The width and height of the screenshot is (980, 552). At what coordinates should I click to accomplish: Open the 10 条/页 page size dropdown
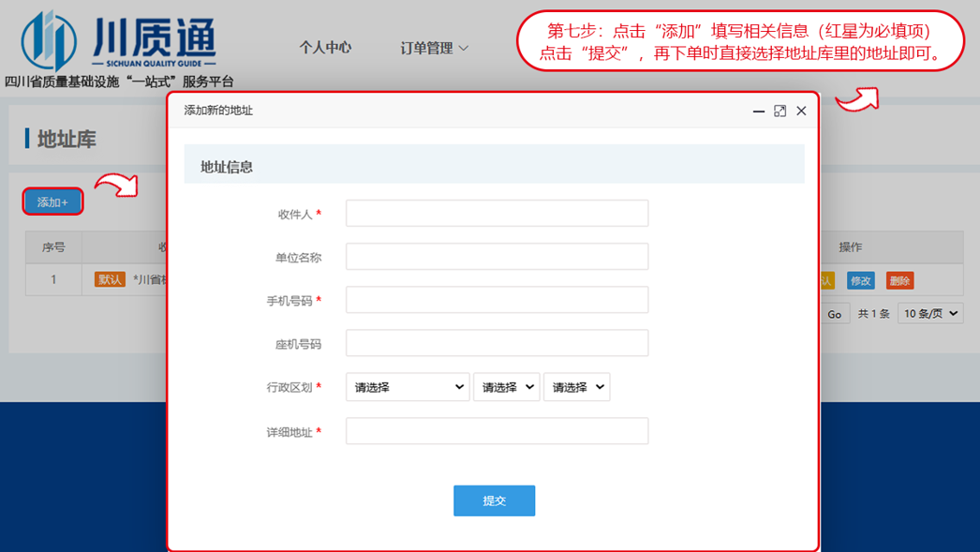[x=929, y=313]
